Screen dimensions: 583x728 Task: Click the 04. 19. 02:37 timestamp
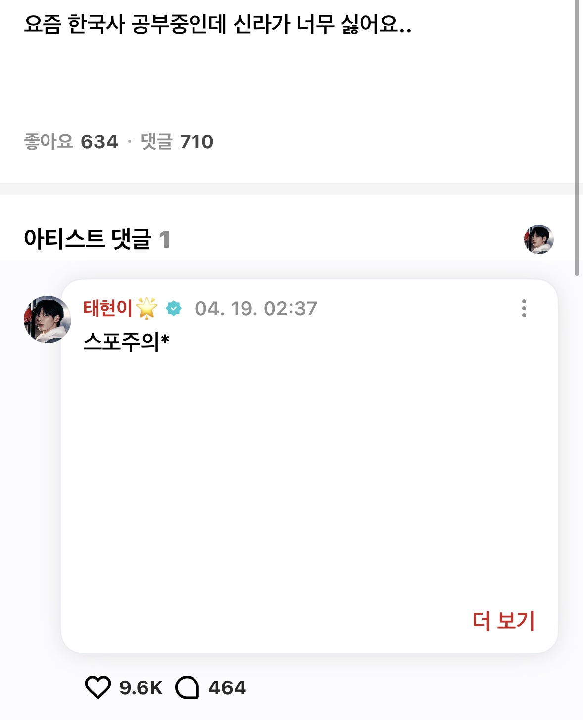coord(256,309)
